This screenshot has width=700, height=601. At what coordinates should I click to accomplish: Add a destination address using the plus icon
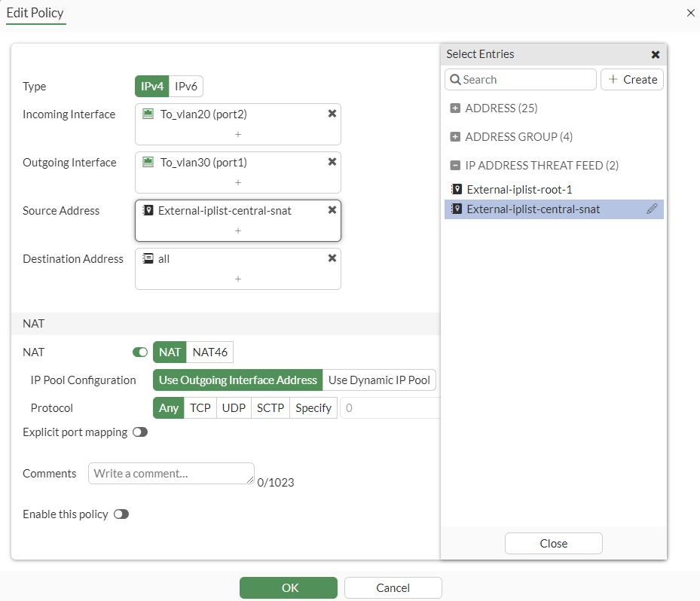click(x=237, y=280)
